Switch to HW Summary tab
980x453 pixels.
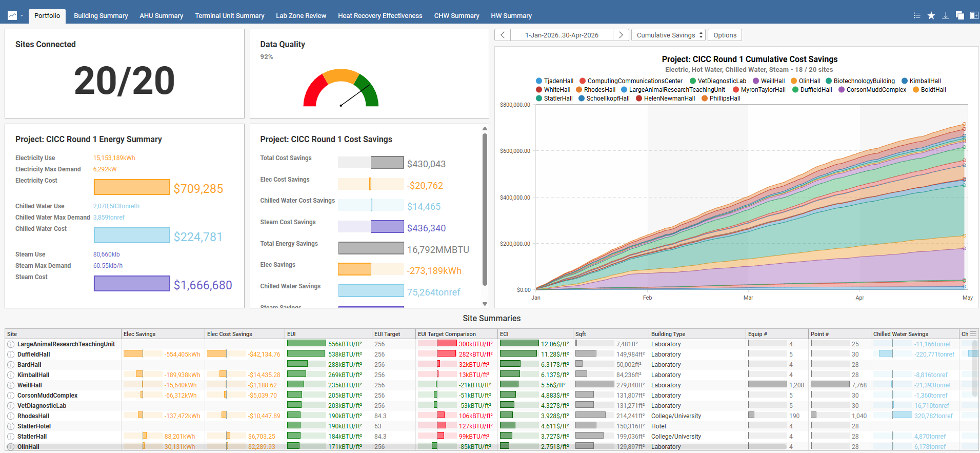click(x=511, y=16)
